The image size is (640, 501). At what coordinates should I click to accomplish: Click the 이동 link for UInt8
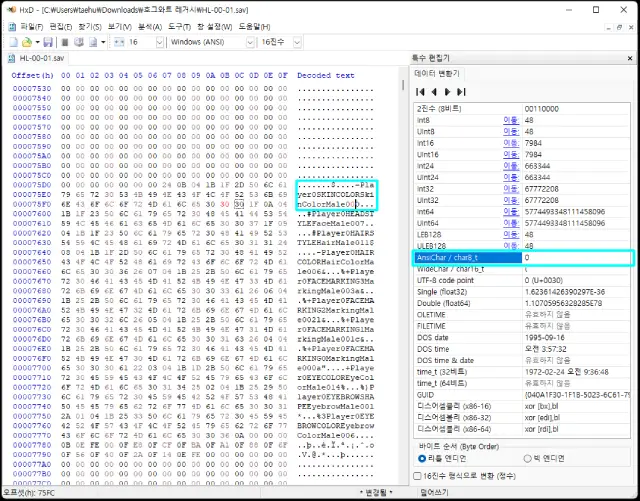click(x=511, y=131)
